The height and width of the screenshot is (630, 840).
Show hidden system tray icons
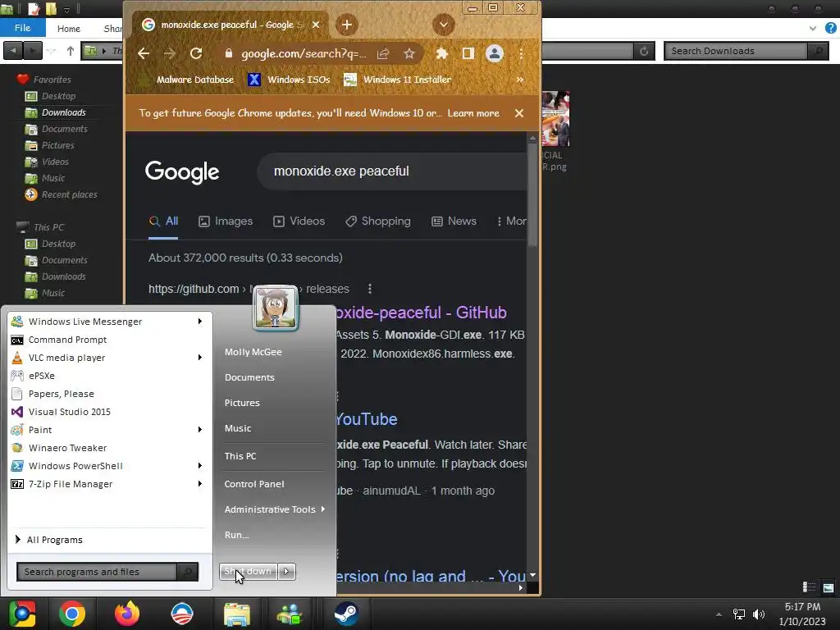[719, 614]
